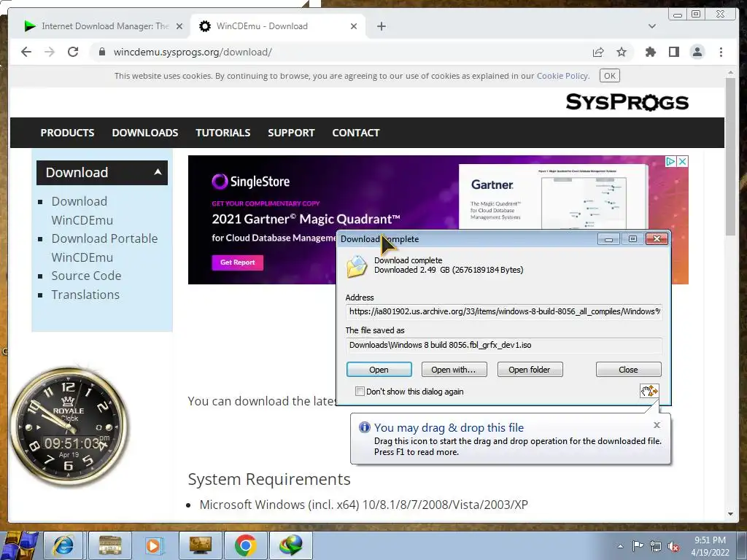
Task: Click the Royale Clock desktop gadget
Action: coord(69,427)
